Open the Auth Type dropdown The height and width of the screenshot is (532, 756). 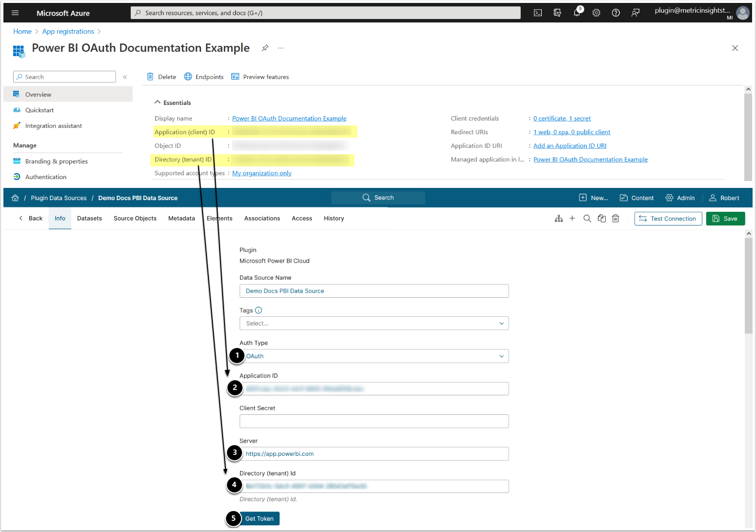(x=374, y=356)
